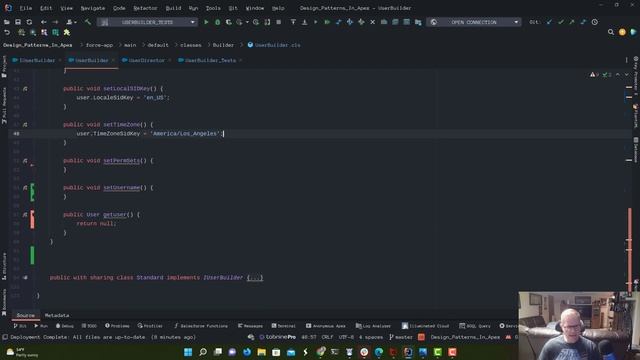This screenshot has height=360, width=640.
Task: Open the SOQL Query tool window
Action: (475, 326)
